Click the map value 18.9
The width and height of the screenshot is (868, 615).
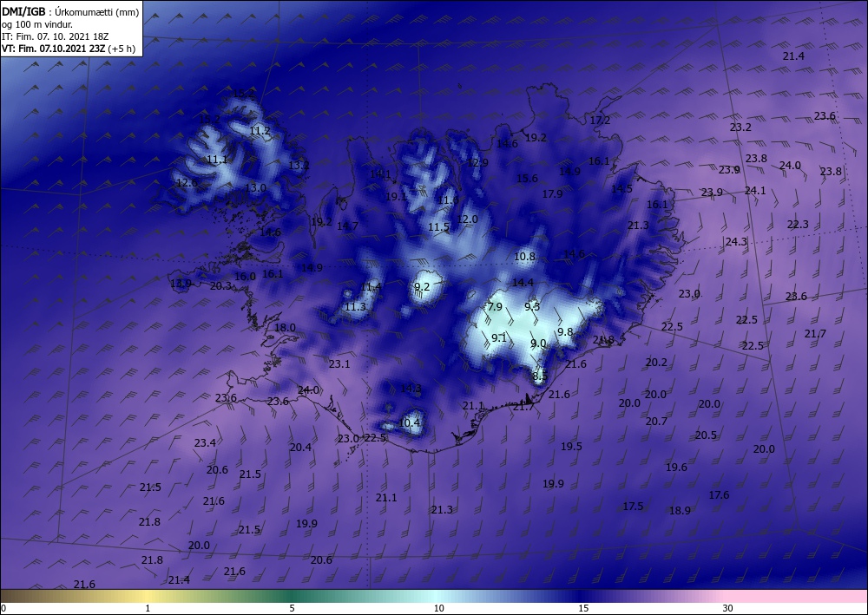click(680, 511)
